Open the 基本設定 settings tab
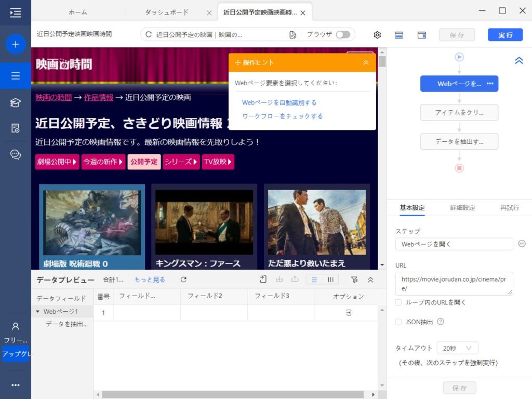Screen dimensions: 532x399 coord(412,208)
